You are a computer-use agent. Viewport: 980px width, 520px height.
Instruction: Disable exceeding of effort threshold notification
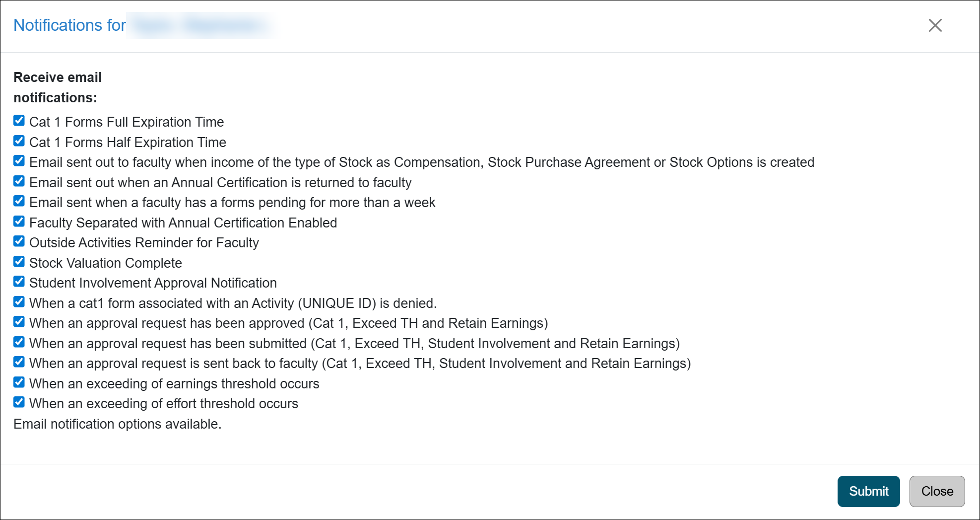[x=19, y=402]
